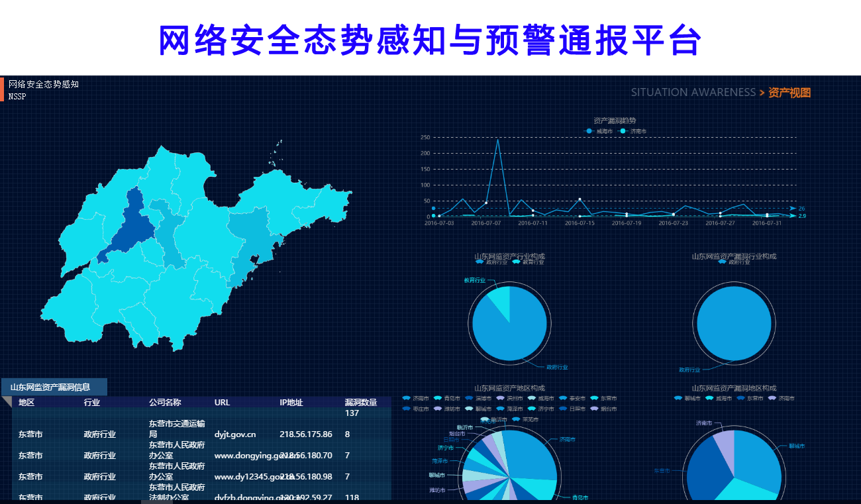Toggle 济南市 series in 资产漏洞趋势 legend
The width and height of the screenshot is (861, 504).
tap(633, 131)
